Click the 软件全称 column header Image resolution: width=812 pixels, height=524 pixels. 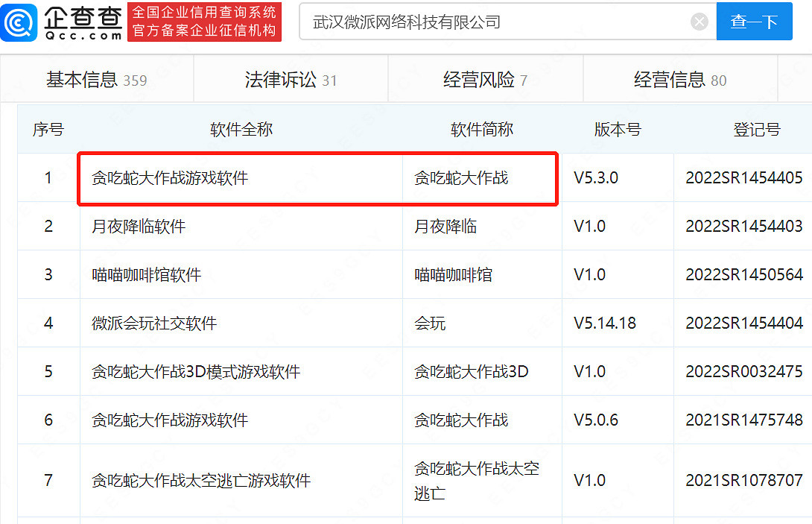click(241, 129)
